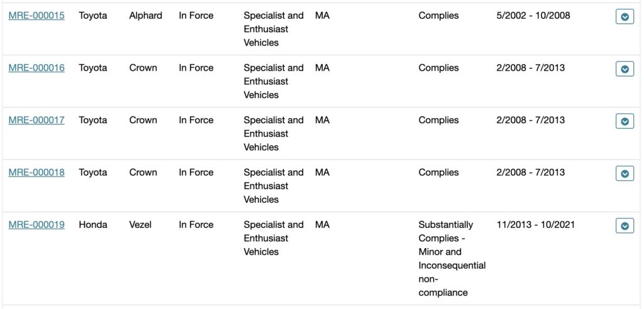Open the MRE-000016 record link
The height and width of the screenshot is (309, 644).
coord(36,68)
